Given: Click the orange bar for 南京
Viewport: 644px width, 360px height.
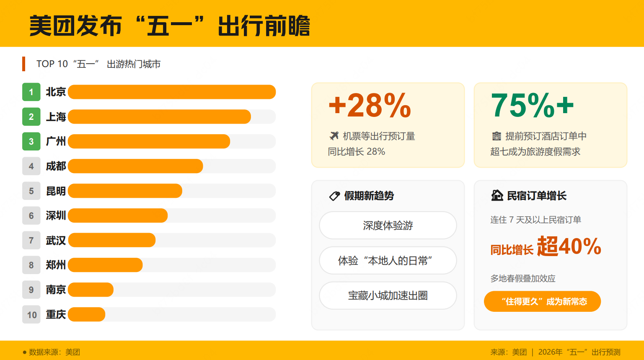Looking at the screenshot, I should click(91, 290).
